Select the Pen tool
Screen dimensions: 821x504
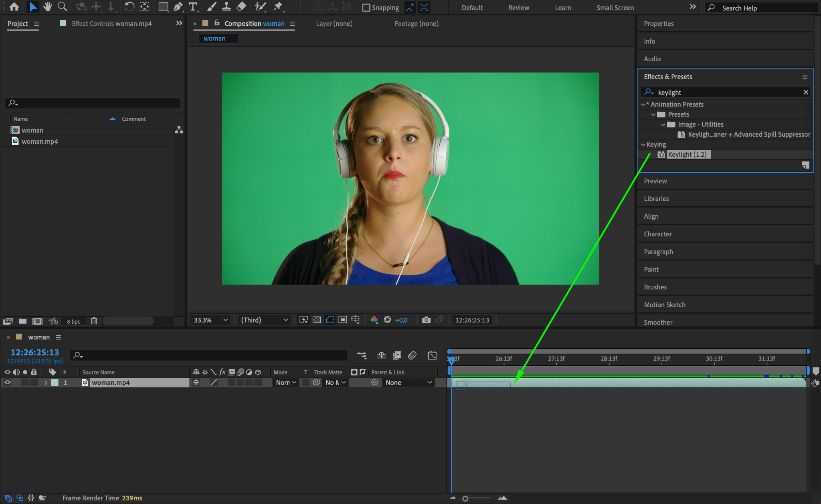(178, 6)
